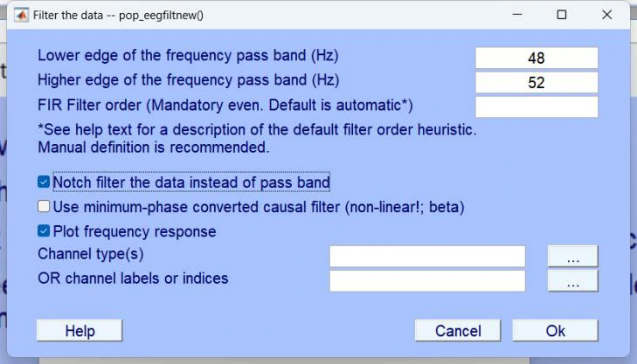Confirm filter settings with Ok

pyautogui.click(x=555, y=331)
